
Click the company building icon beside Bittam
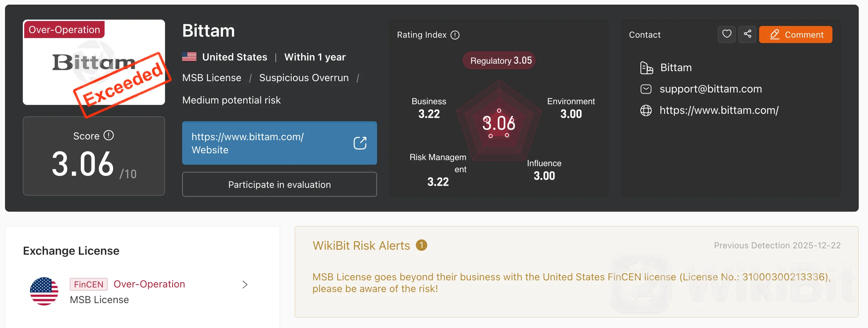click(x=646, y=68)
